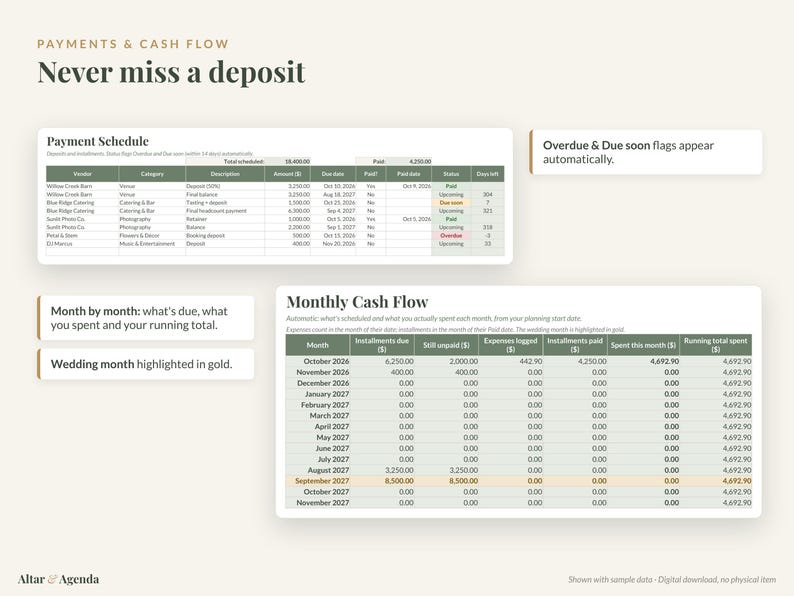Select the 'Amount ($)' column header
The width and height of the screenshot is (794, 596).
click(287, 174)
